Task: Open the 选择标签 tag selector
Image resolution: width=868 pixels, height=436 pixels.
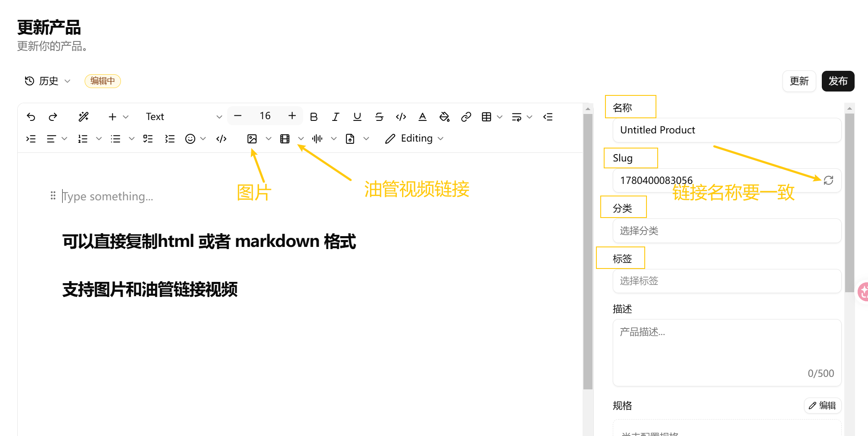Action: 727,281
